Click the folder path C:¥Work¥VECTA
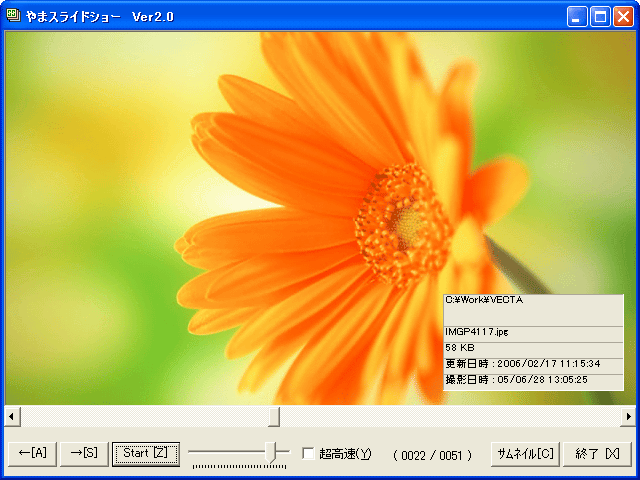The height and width of the screenshot is (480, 640). pyautogui.click(x=484, y=300)
